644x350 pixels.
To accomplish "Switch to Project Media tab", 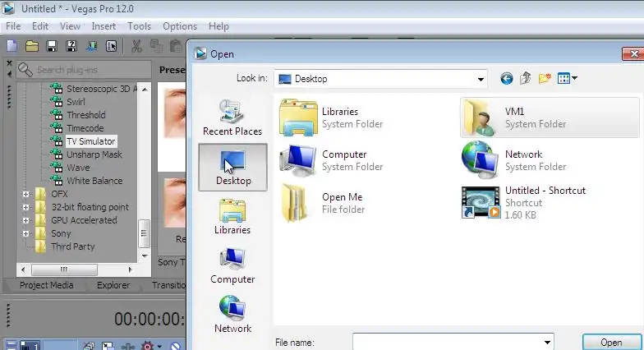I will [x=46, y=285].
